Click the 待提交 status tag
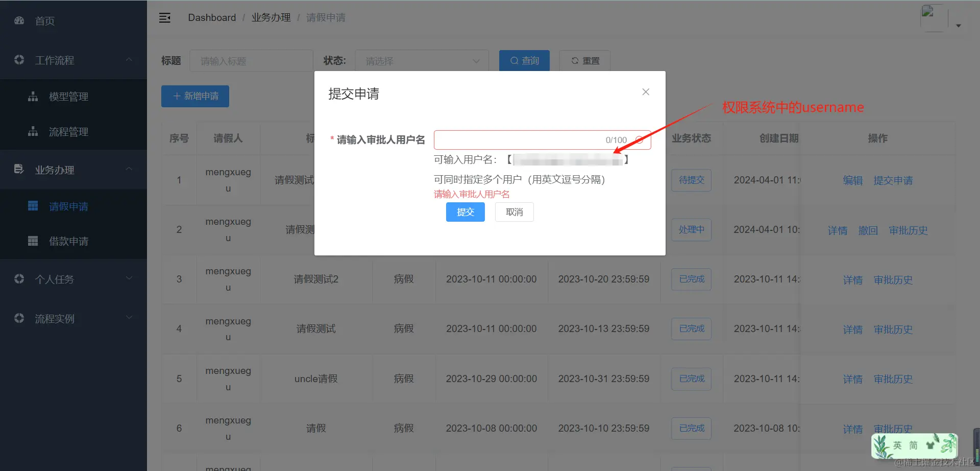Viewport: 980px width, 471px height. [x=691, y=180]
